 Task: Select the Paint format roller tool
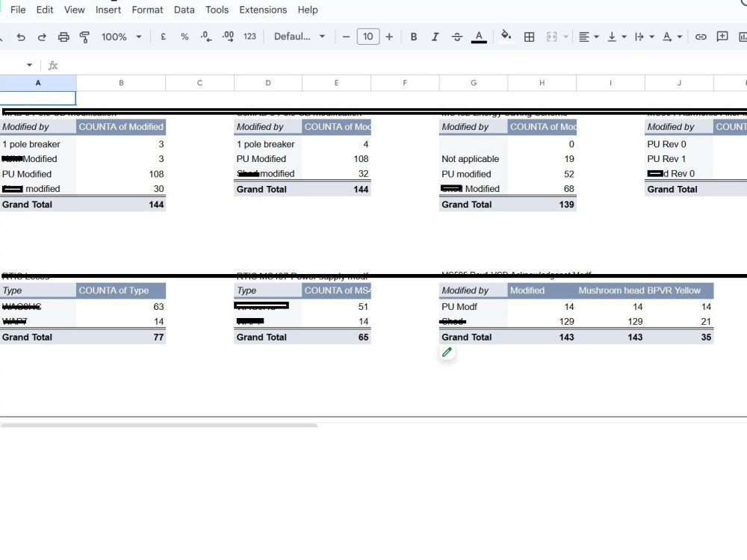pyautogui.click(x=85, y=37)
